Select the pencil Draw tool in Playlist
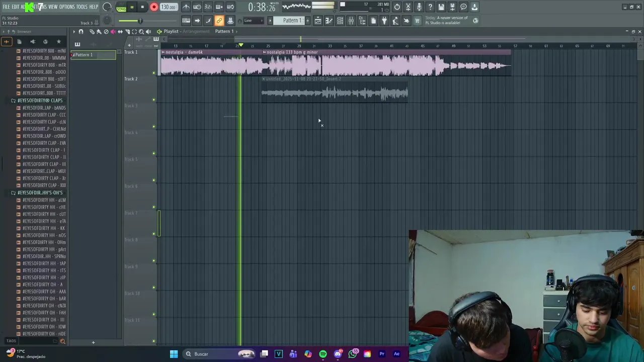Image resolution: width=644 pixels, height=362 pixels. pos(92,32)
